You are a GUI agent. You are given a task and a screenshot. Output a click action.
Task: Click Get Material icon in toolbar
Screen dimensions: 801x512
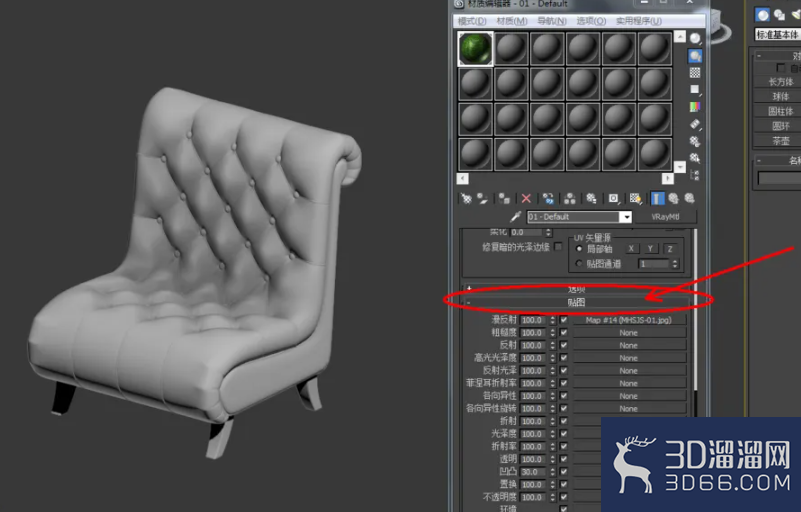point(466,198)
